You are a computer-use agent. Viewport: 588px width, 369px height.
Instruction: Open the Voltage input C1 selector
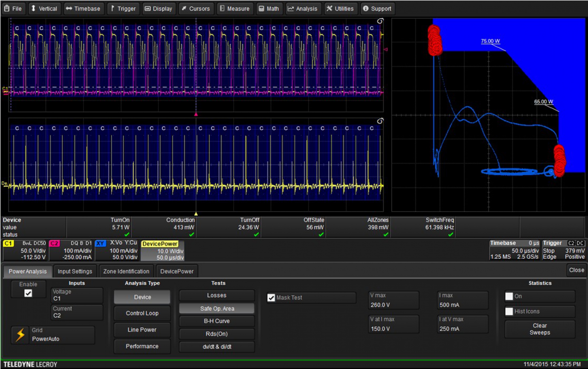pos(77,295)
